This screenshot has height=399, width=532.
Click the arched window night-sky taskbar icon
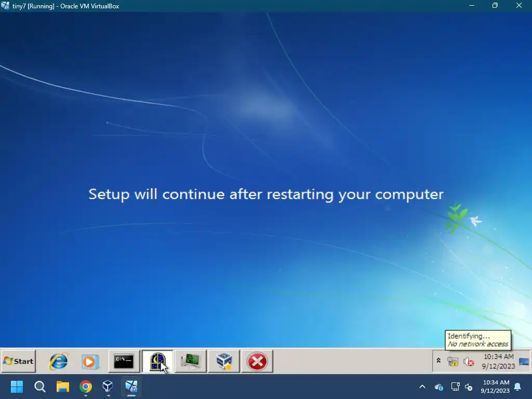(157, 362)
